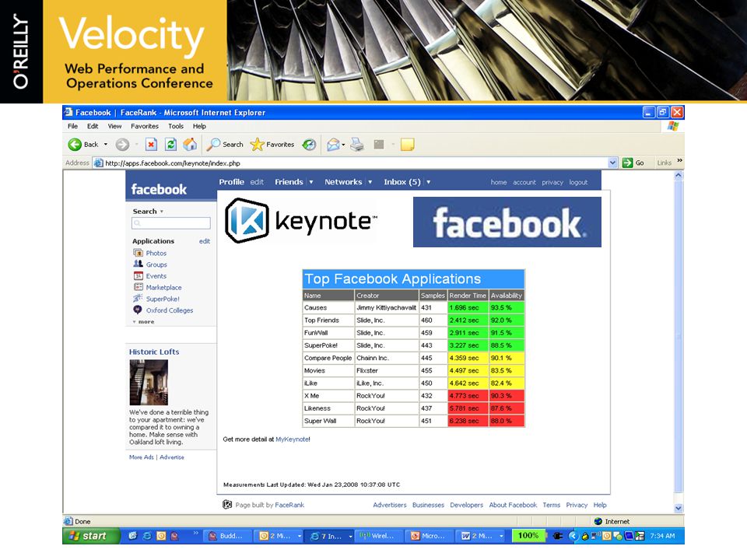The width and height of the screenshot is (747, 560).
Task: Open Favorites star in toolbar
Action: point(272,145)
